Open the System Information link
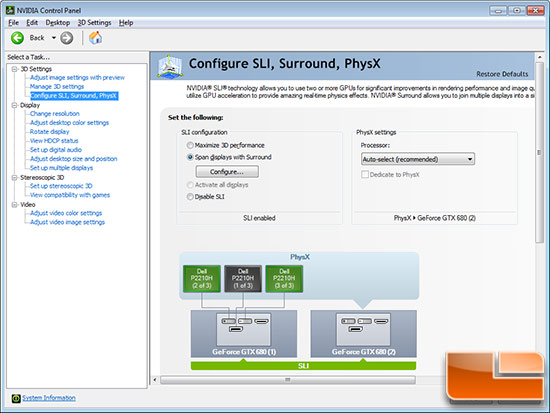 49,398
